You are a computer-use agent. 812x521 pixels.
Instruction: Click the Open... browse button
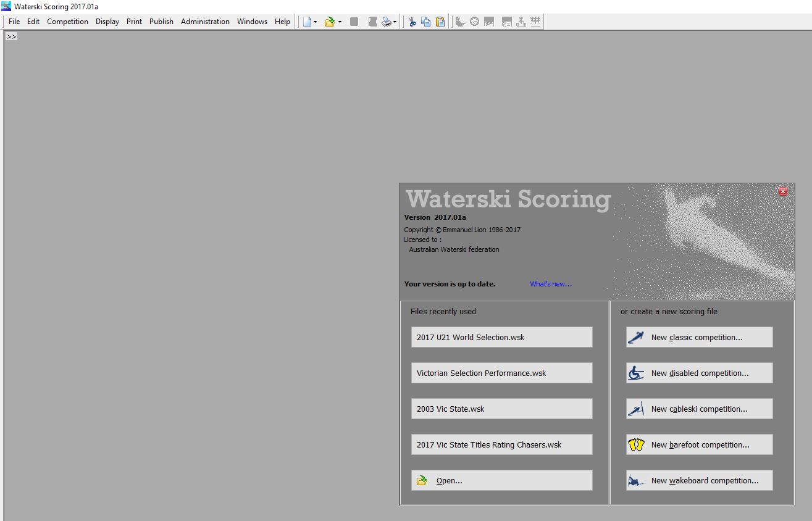[502, 480]
